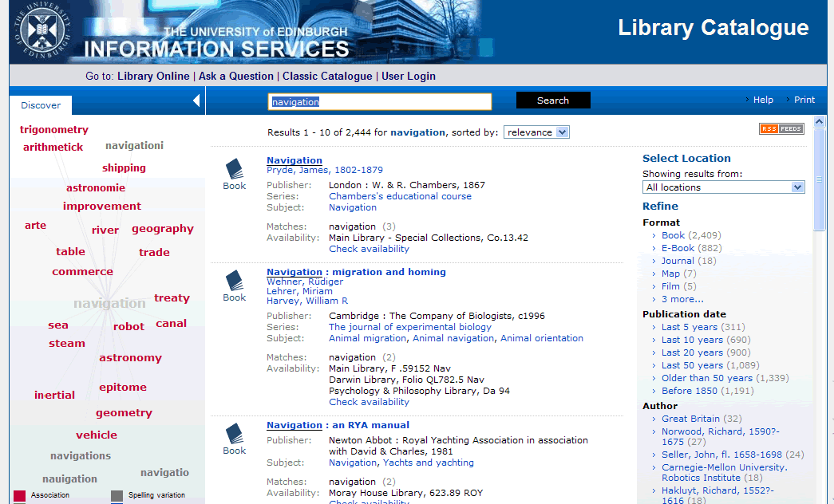Click the word 'astronomy' in the cloud
Viewport: 834px width, 504px height.
130,358
